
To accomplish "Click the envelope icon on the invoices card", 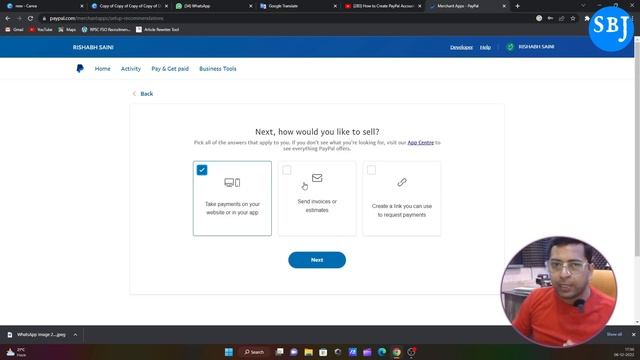I will pos(317,178).
